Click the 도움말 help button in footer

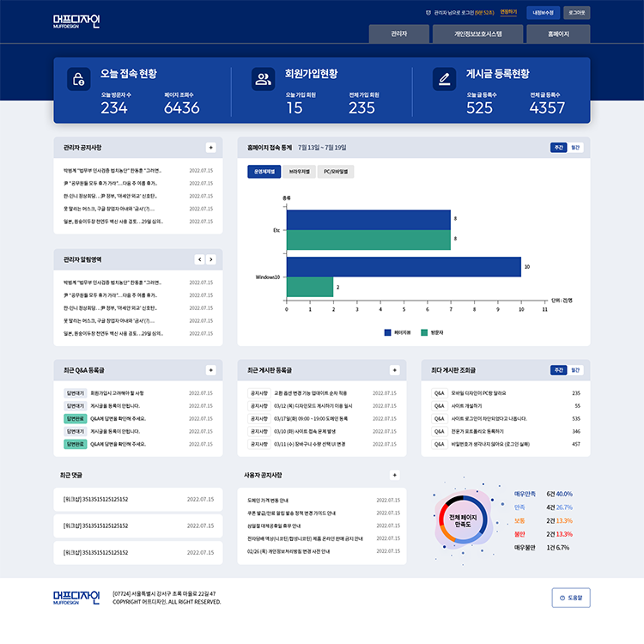pyautogui.click(x=571, y=598)
